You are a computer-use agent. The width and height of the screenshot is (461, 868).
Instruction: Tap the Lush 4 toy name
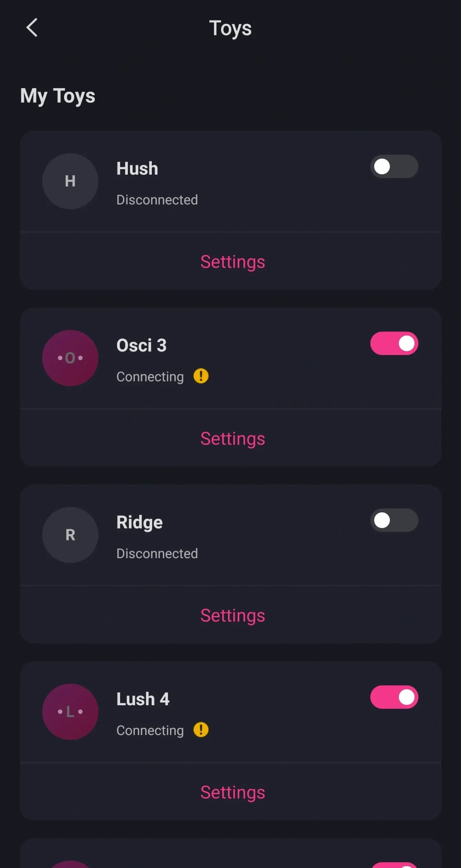[143, 699]
